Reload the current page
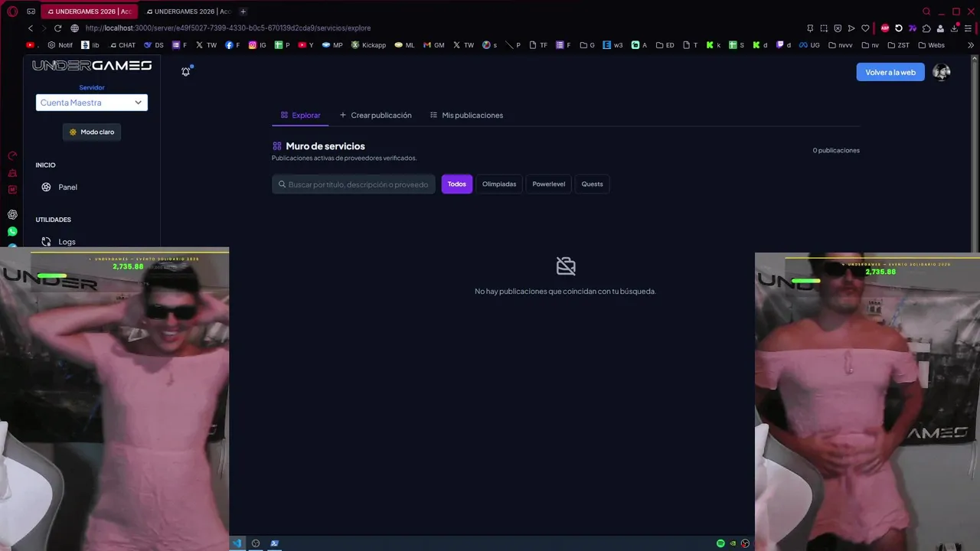Viewport: 980px width, 551px height. point(57,28)
